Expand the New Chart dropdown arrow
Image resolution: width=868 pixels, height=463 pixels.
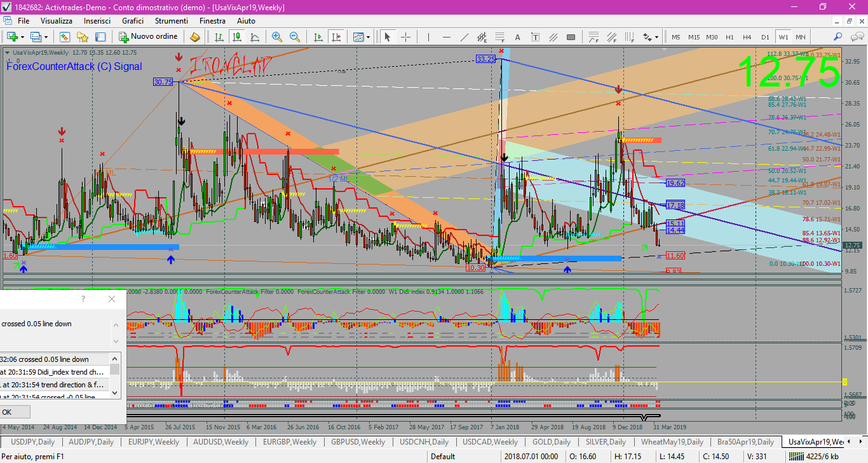pos(22,37)
